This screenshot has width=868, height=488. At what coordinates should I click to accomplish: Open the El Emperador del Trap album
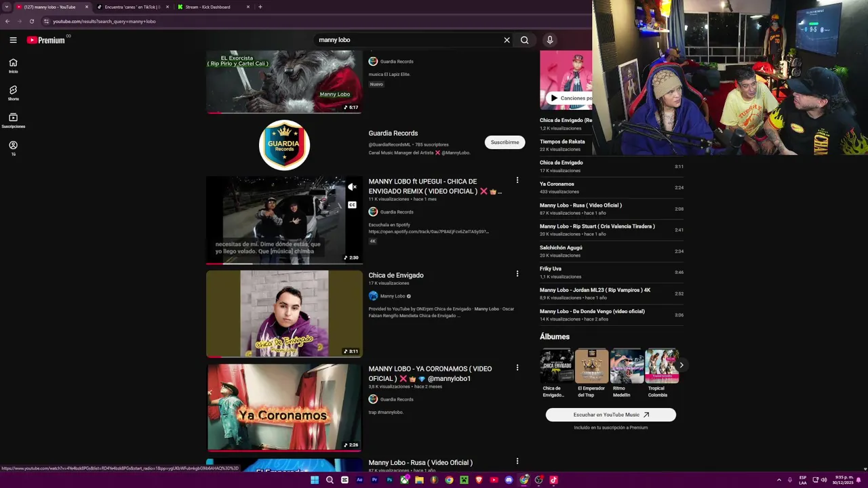[591, 366]
